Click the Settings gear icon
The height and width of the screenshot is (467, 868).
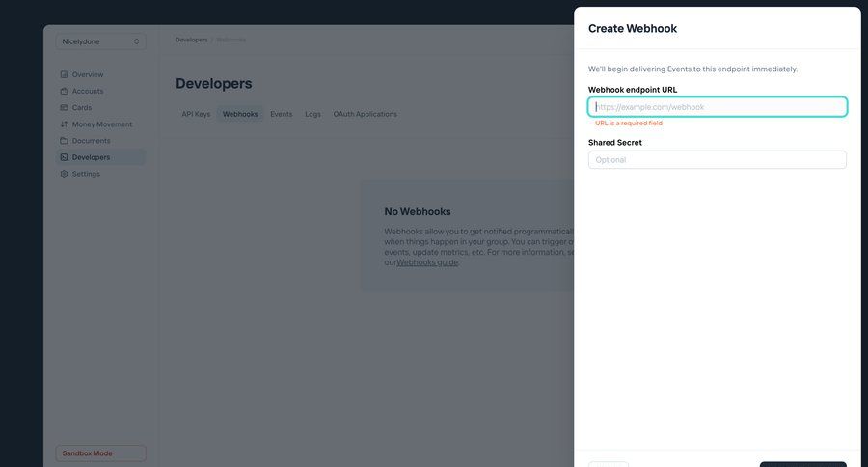(x=65, y=174)
